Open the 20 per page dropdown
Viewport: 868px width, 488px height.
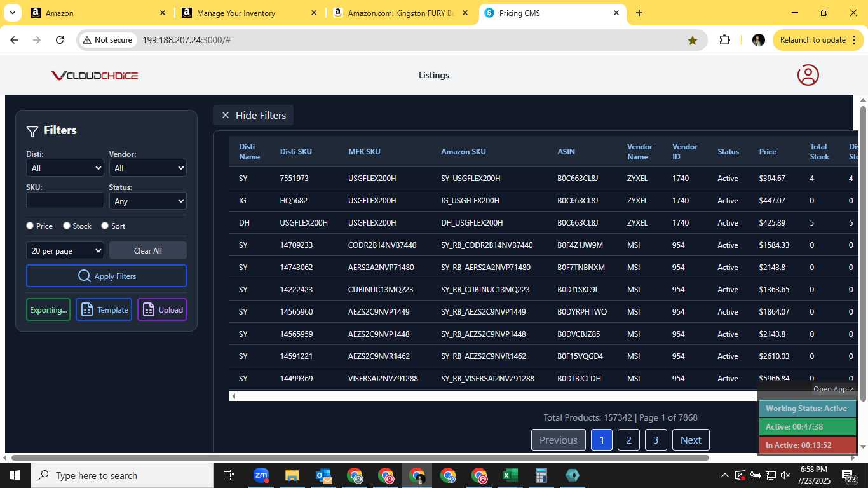[65, 250]
